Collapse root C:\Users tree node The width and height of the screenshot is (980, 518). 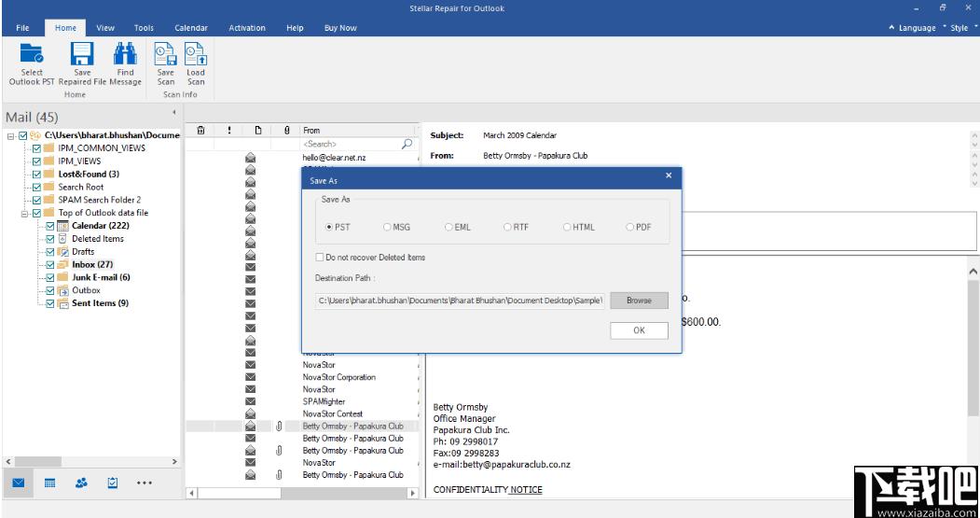click(11, 135)
